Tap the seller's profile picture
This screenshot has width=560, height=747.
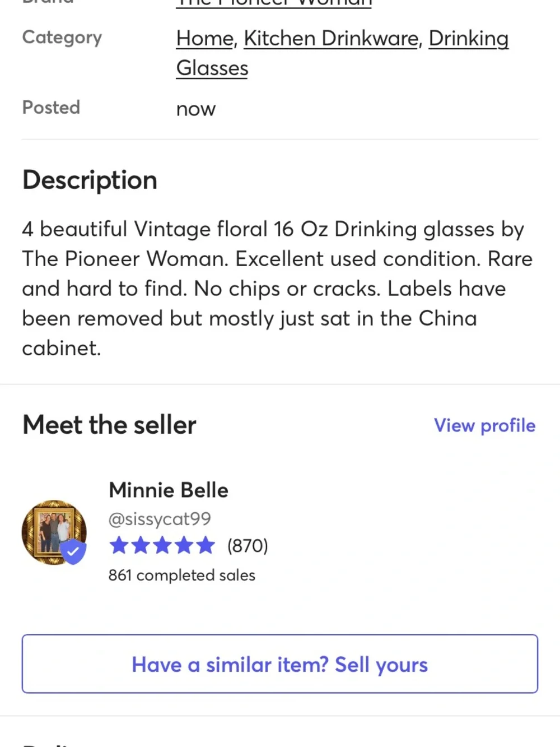[54, 532]
